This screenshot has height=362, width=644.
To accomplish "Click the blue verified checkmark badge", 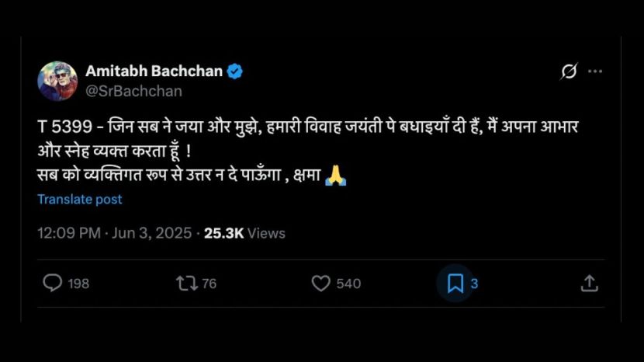I will click(235, 71).
